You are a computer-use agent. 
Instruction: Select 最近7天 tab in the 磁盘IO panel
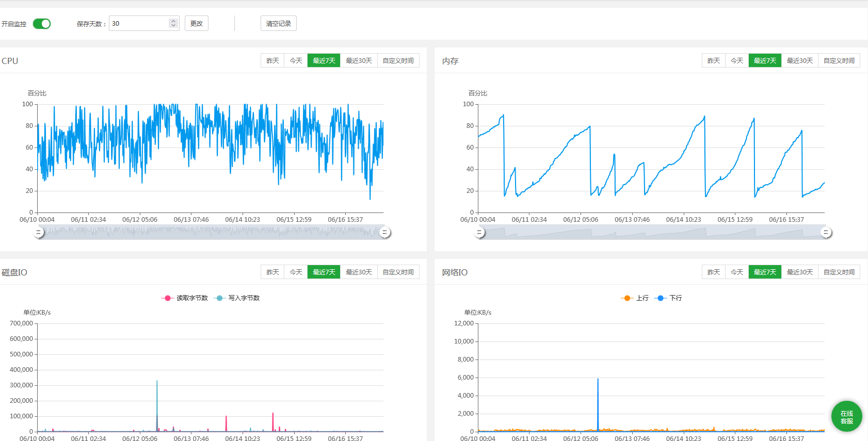point(324,272)
